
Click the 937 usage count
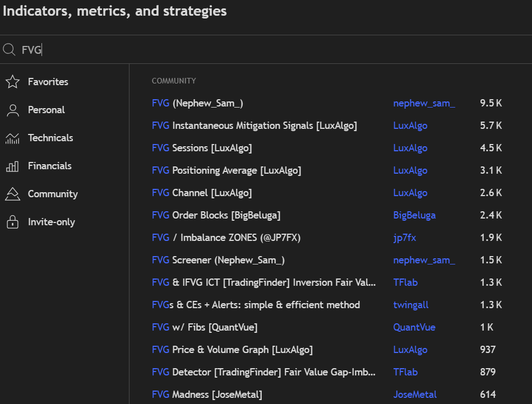click(488, 350)
